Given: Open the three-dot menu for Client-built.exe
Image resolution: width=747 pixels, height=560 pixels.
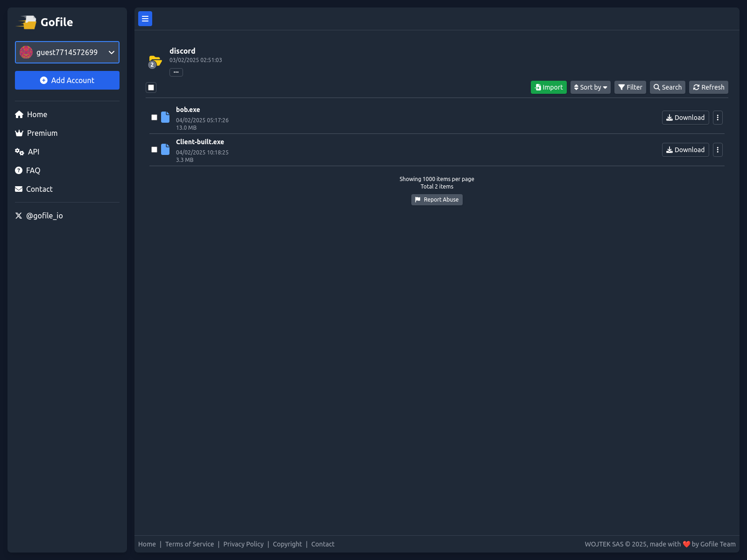Looking at the screenshot, I should (x=718, y=150).
